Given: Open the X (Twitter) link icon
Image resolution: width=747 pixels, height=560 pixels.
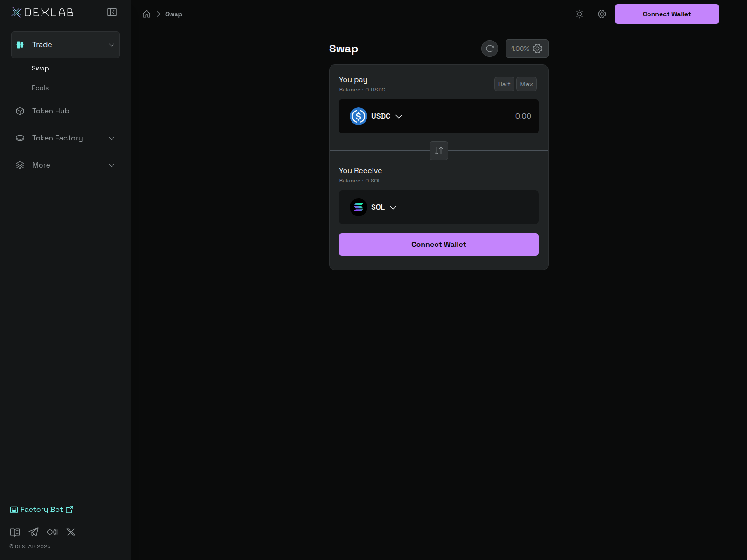Looking at the screenshot, I should point(71,532).
